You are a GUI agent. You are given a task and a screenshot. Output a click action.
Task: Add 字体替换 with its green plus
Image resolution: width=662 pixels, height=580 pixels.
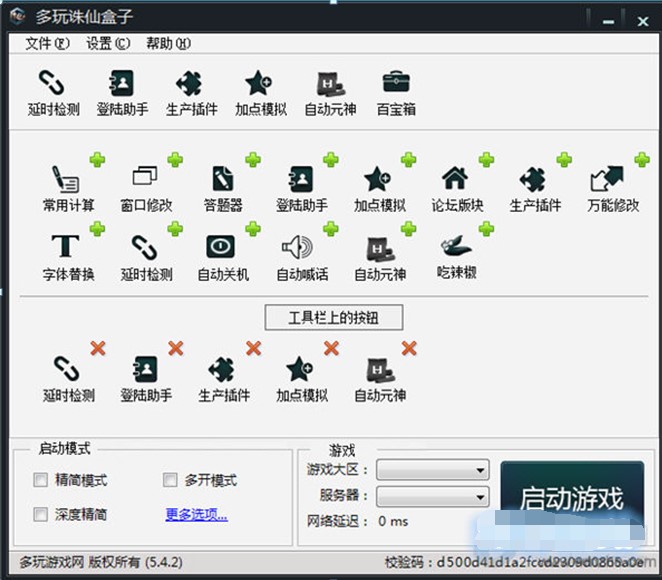click(x=98, y=229)
